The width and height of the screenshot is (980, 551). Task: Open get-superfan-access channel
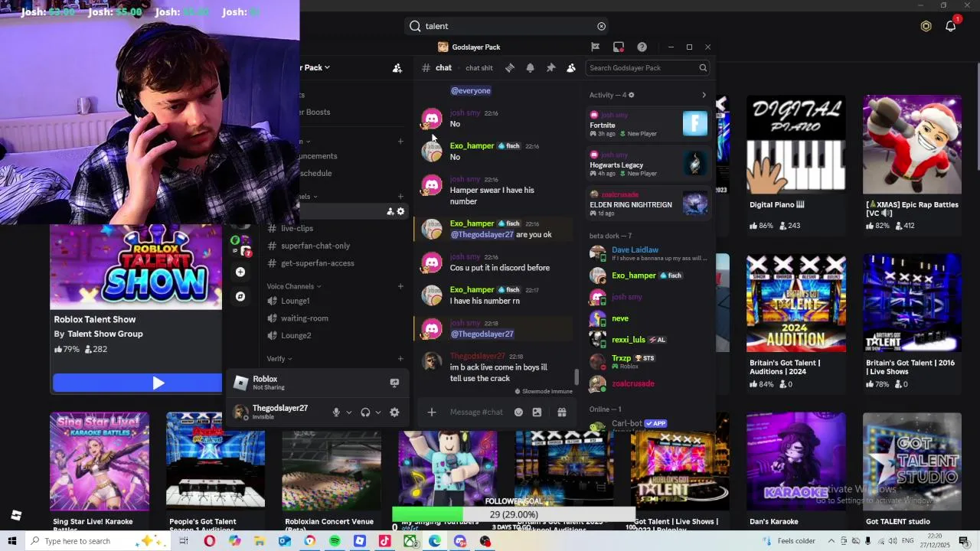[318, 263]
